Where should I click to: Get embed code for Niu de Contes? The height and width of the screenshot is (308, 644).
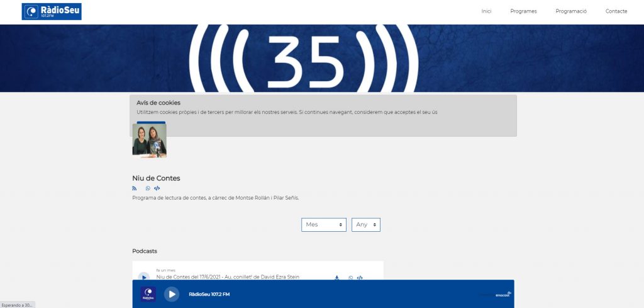[x=157, y=188]
